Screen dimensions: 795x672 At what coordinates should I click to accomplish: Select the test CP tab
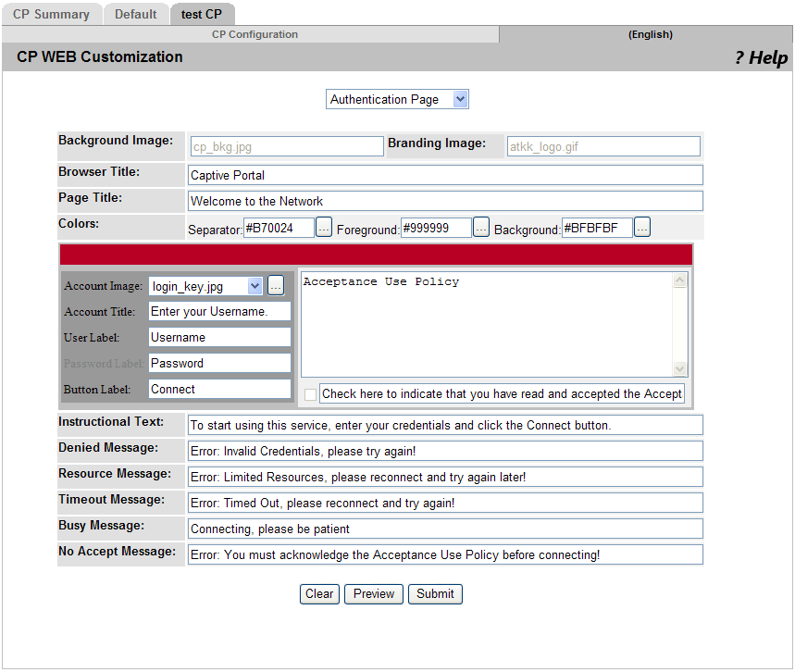coord(202,14)
